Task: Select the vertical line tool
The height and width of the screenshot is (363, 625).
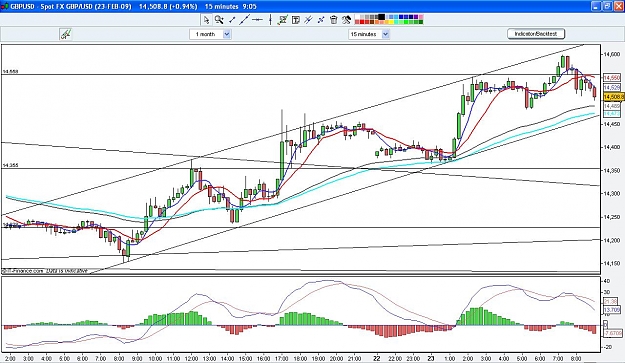Action: 270,20
